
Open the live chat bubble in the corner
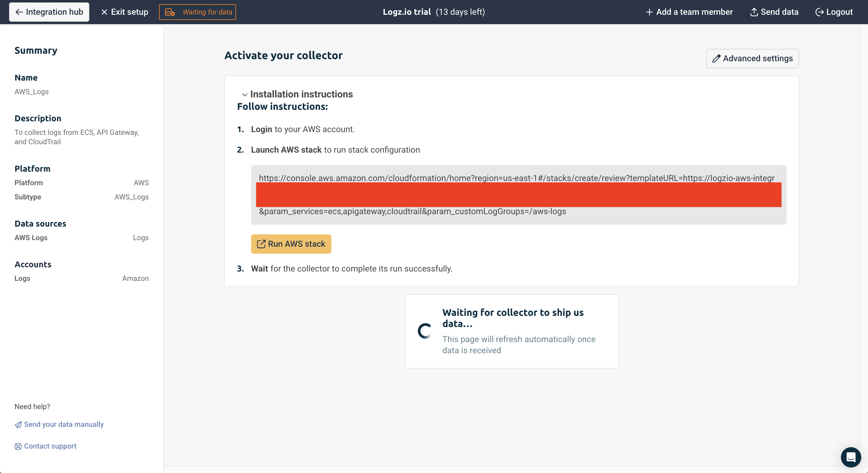851,457
